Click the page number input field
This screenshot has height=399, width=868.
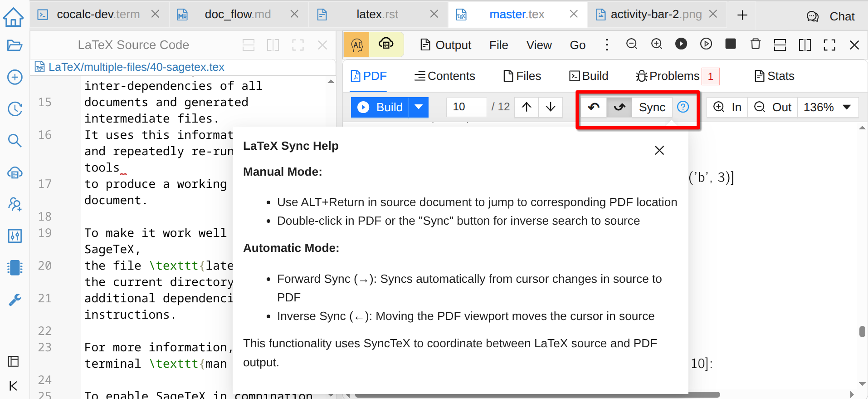pyautogui.click(x=466, y=107)
